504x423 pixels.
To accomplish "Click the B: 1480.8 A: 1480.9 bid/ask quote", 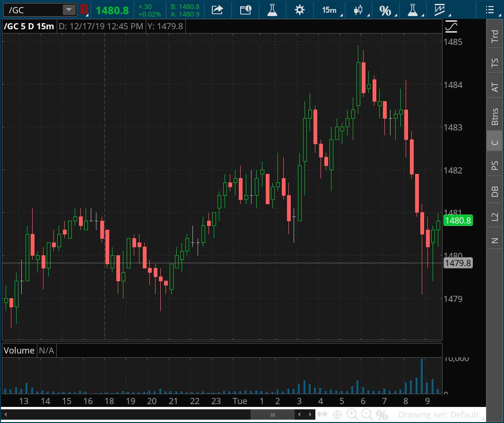I will tap(185, 10).
